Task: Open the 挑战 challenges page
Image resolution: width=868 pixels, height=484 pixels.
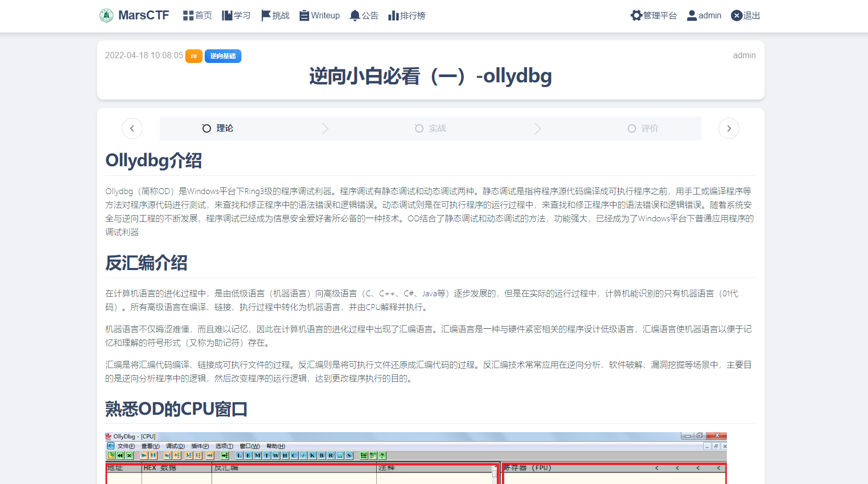Action: point(275,15)
